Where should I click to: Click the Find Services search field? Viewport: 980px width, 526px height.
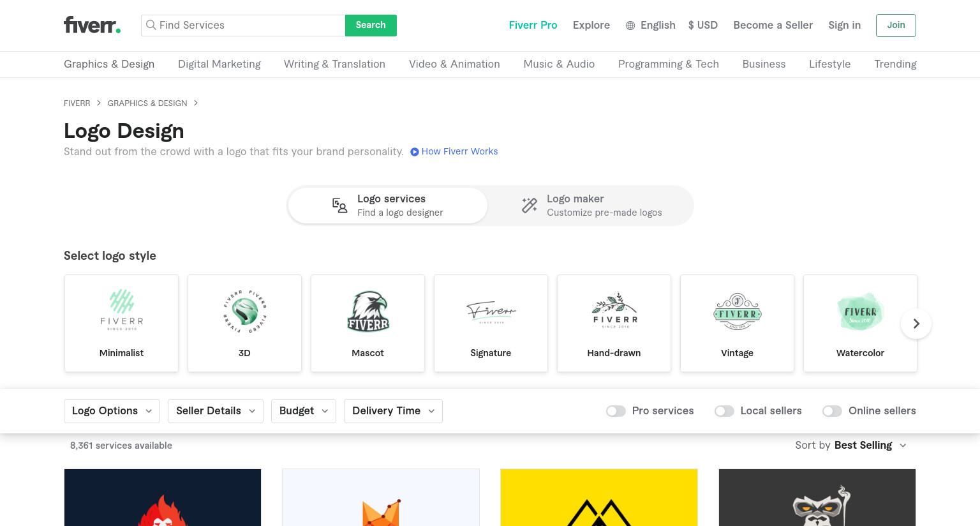pyautogui.click(x=243, y=26)
